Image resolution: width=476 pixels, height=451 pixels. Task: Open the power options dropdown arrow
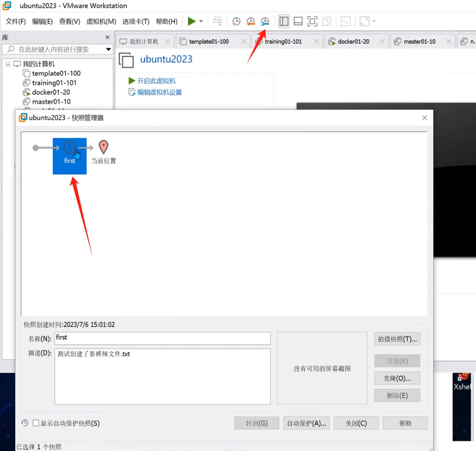click(x=201, y=21)
